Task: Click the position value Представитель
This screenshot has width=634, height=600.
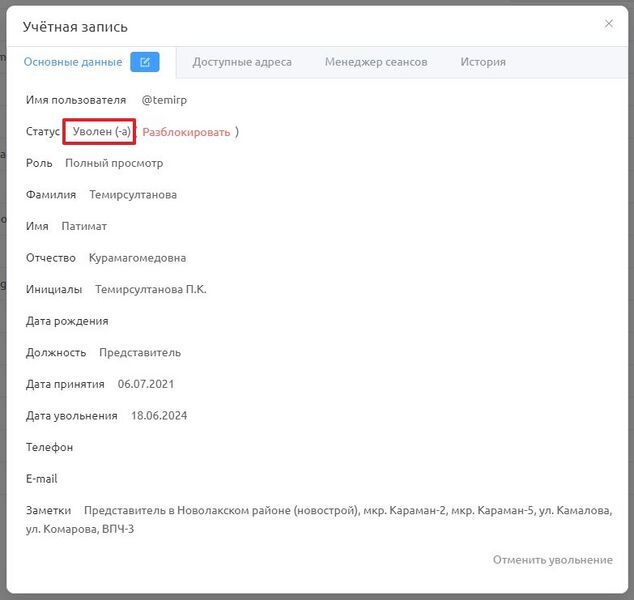Action: 140,353
